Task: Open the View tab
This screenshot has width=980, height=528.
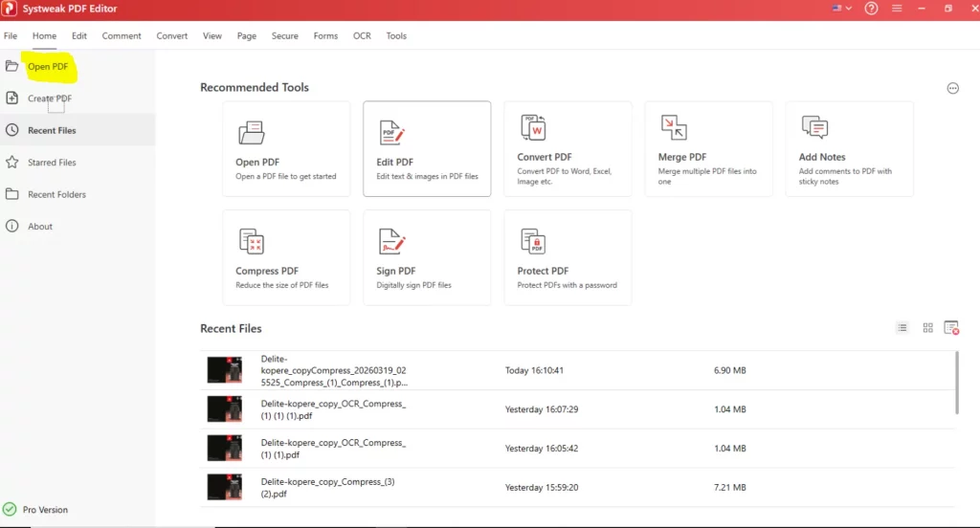Action: click(212, 35)
